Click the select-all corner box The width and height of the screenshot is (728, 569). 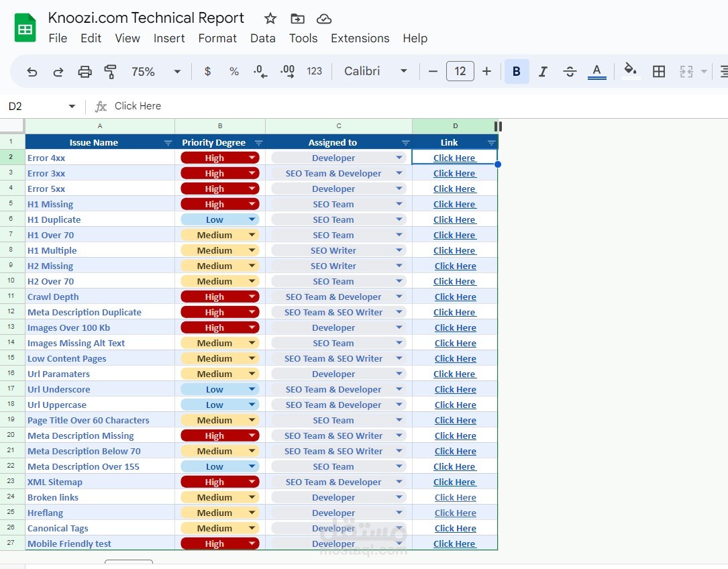[11, 126]
